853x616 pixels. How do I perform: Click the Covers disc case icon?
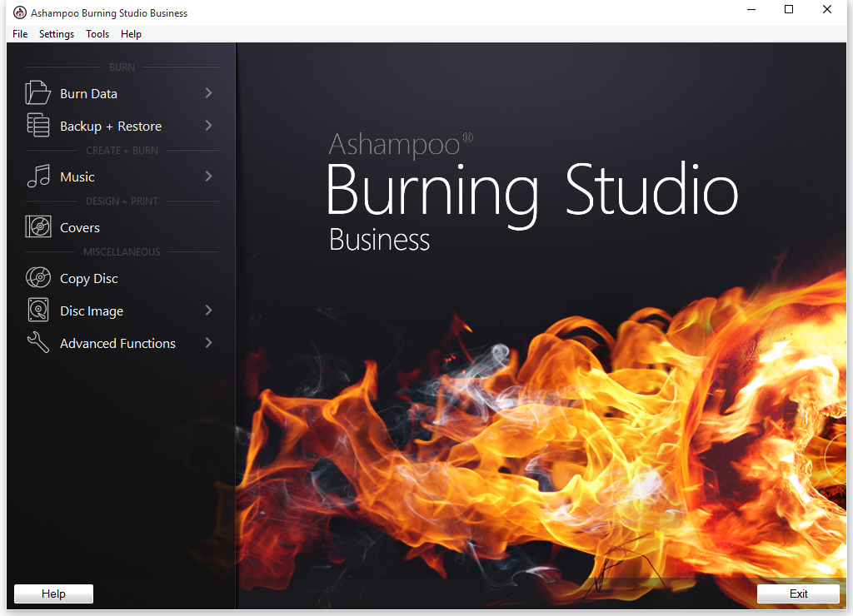pos(38,226)
